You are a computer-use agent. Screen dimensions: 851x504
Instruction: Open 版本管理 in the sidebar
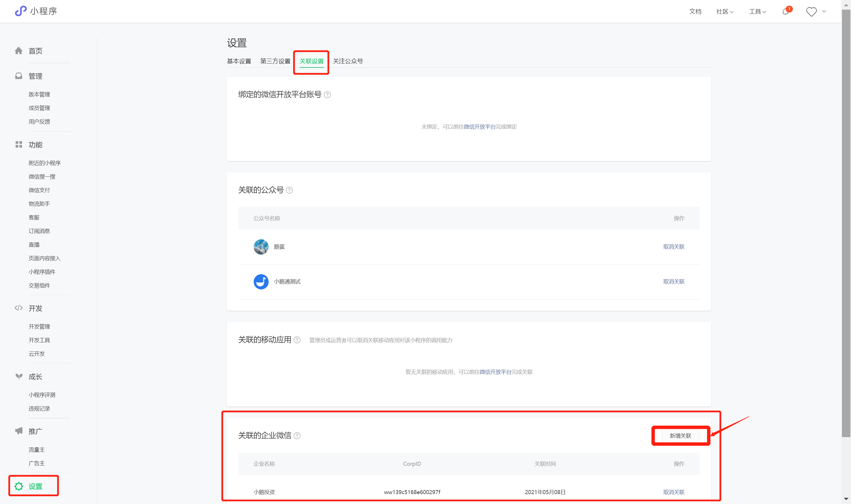point(39,94)
